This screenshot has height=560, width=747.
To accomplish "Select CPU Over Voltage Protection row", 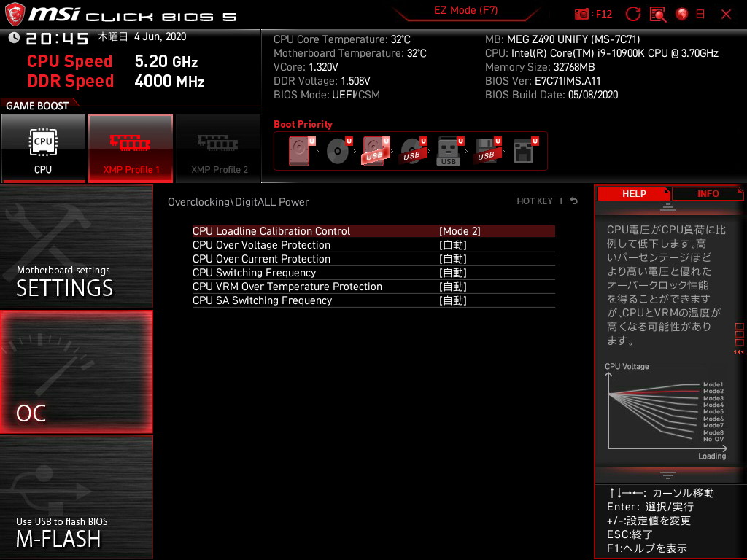I will click(373, 245).
